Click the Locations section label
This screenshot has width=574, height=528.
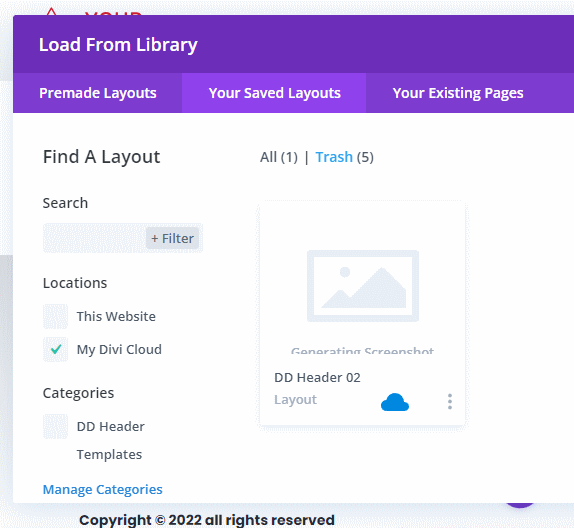tap(75, 283)
